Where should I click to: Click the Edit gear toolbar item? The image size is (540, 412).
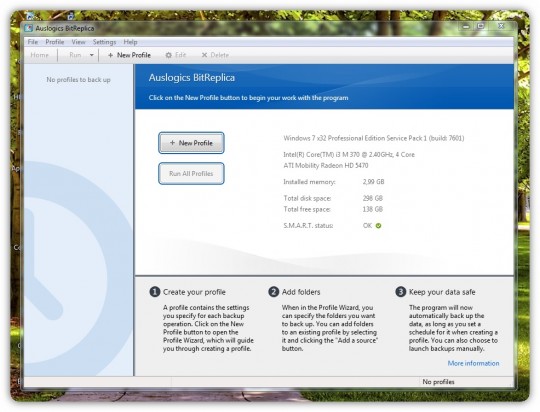[176, 55]
